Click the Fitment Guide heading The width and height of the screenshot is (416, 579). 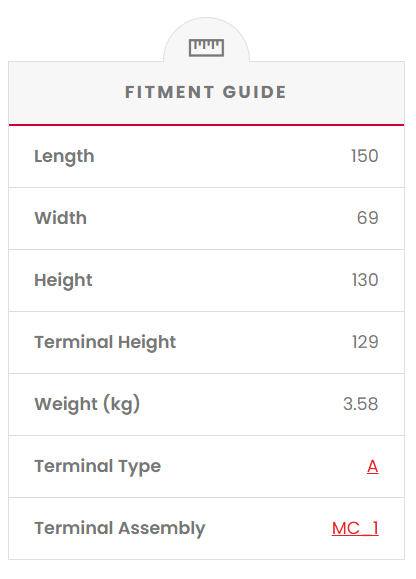(206, 92)
